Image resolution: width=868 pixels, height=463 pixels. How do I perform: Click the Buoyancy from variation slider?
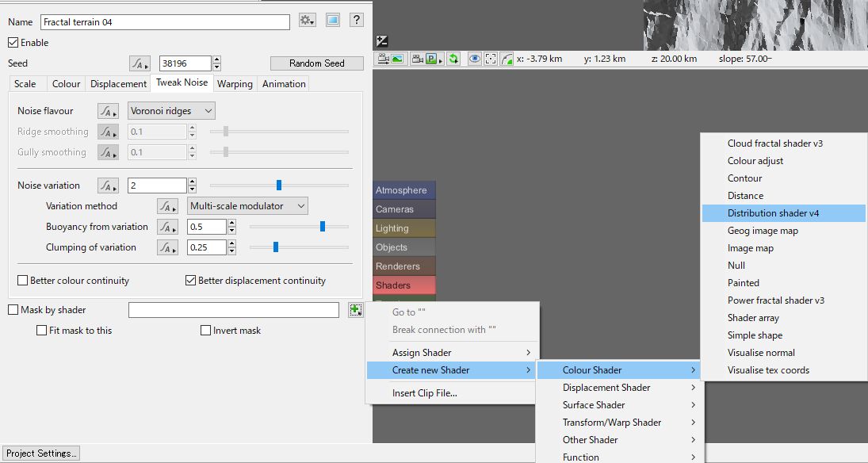[299, 227]
